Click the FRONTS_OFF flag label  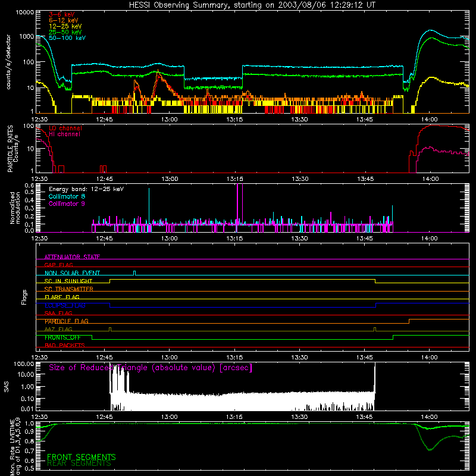click(62, 337)
